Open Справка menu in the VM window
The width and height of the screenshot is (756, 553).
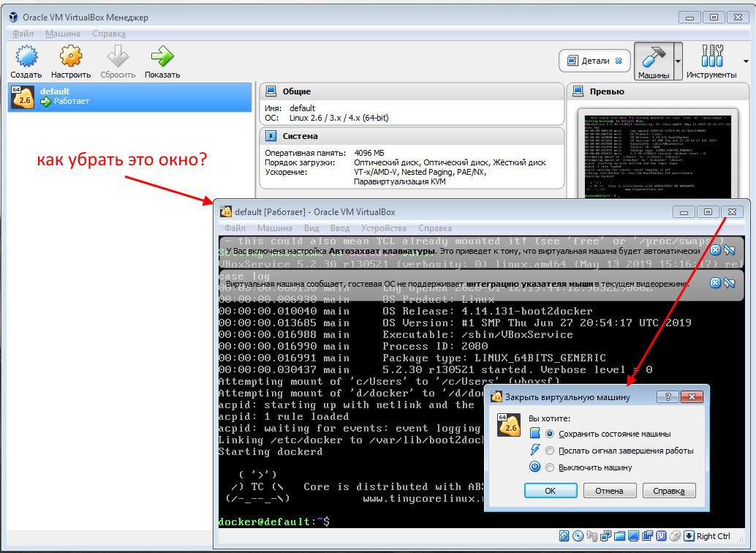(x=435, y=228)
